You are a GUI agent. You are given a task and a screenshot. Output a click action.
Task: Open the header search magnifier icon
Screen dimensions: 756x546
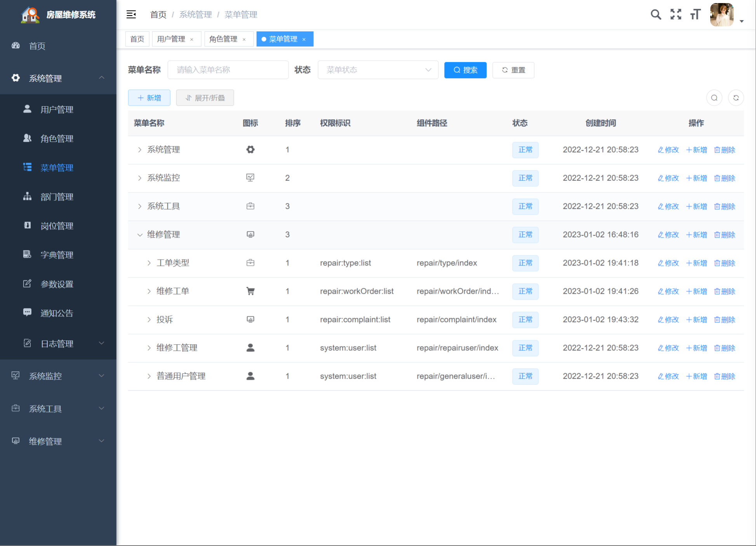(655, 15)
